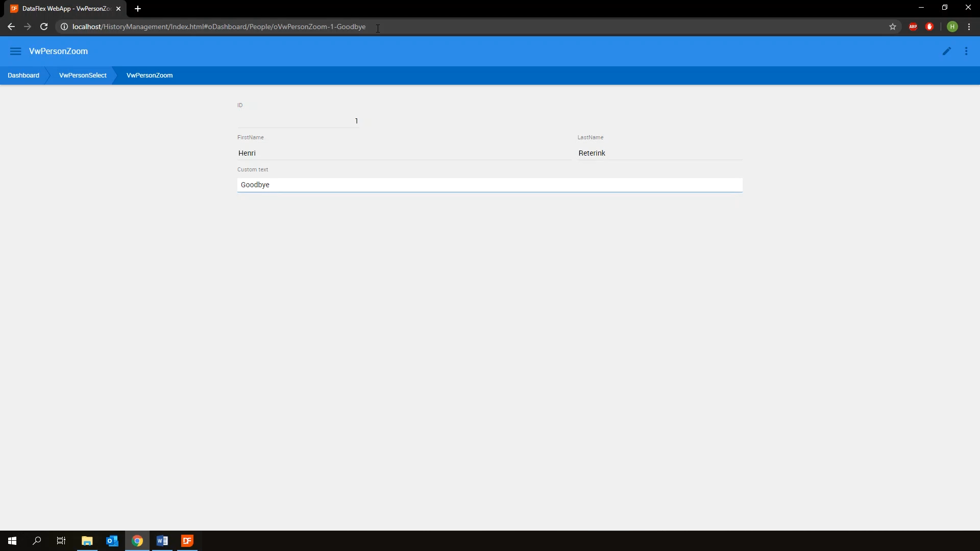Close the DataFlex WebApp tab
Viewport: 980px width, 551px height.
click(118, 9)
